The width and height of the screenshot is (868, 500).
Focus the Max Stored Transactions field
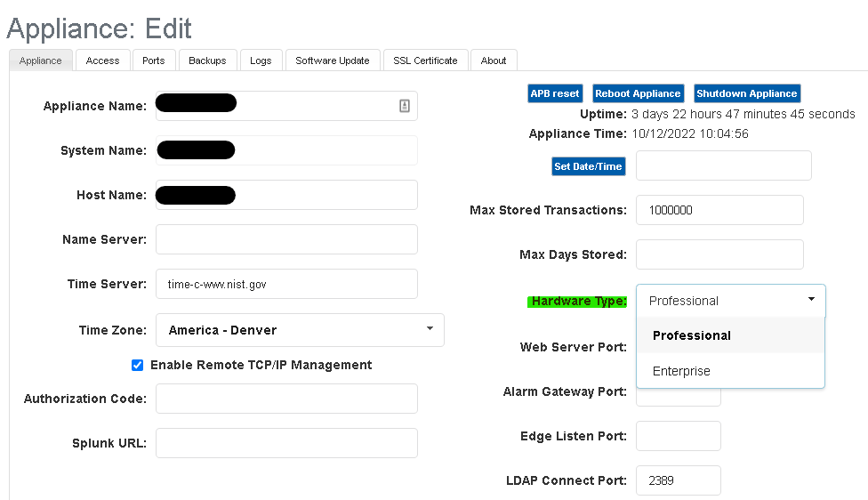719,210
